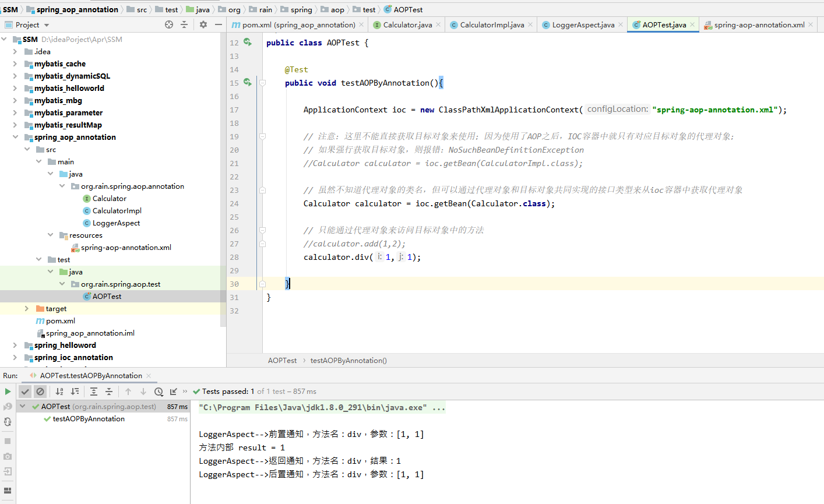Go to previous failed test arrow
This screenshot has height=504, width=824.
point(128,392)
